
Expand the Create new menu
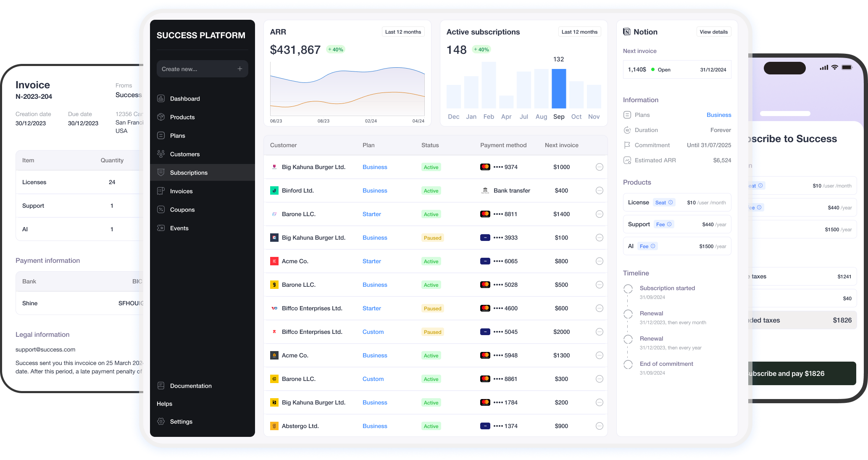coord(202,69)
